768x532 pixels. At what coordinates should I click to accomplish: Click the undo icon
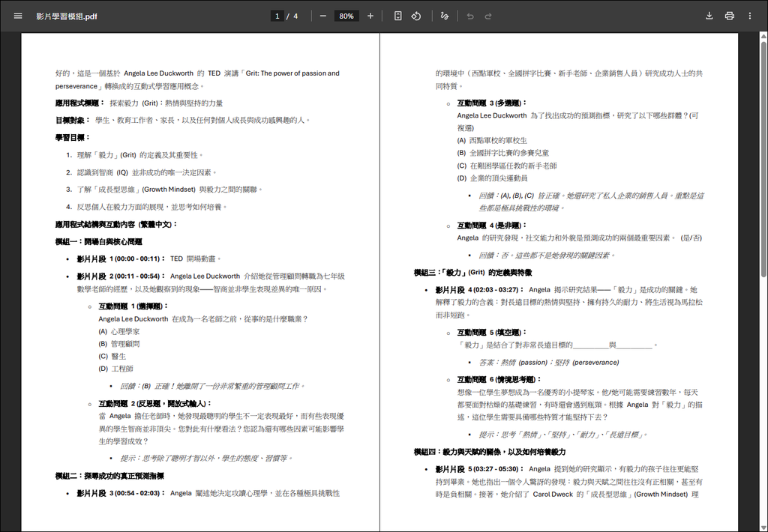coord(471,16)
